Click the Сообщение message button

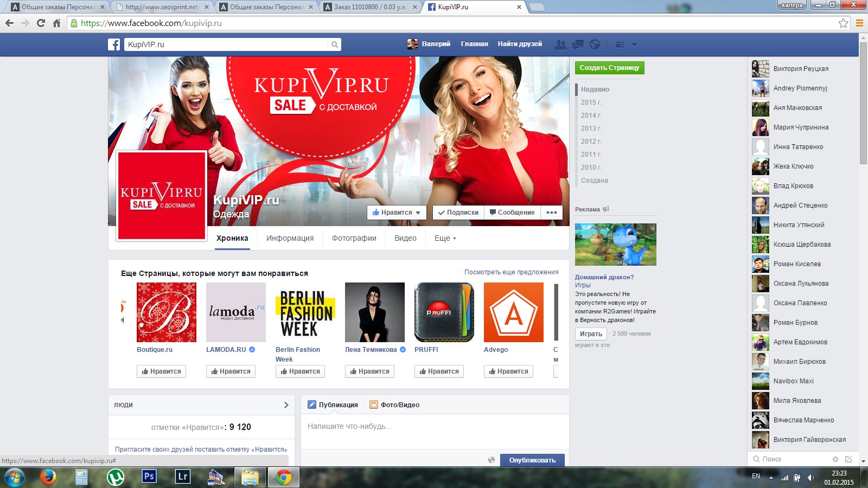pos(512,213)
